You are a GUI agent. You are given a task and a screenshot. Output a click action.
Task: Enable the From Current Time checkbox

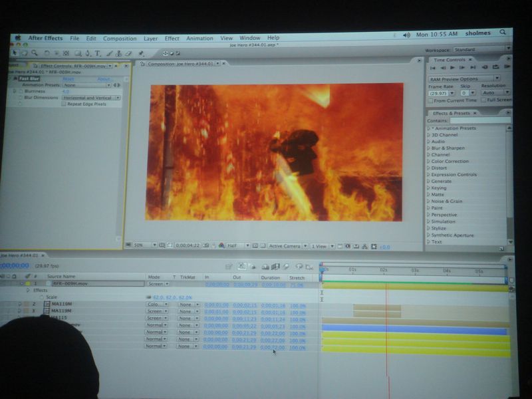(x=430, y=101)
